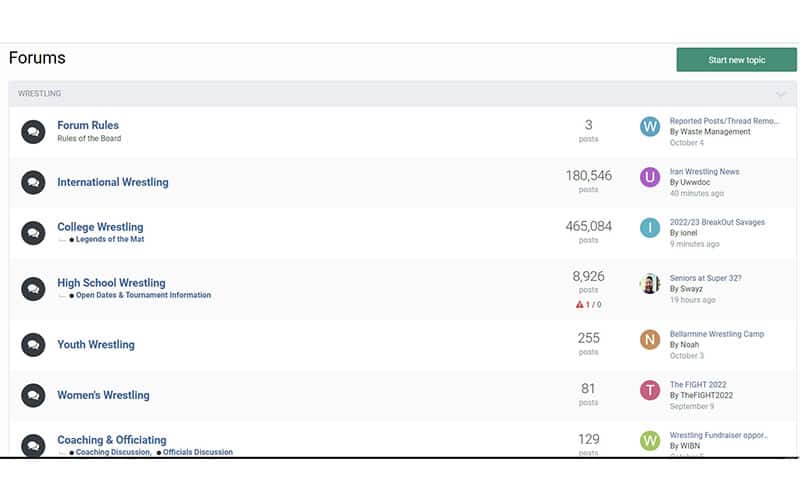Open ionel's blue 'I' avatar

[x=650, y=227]
